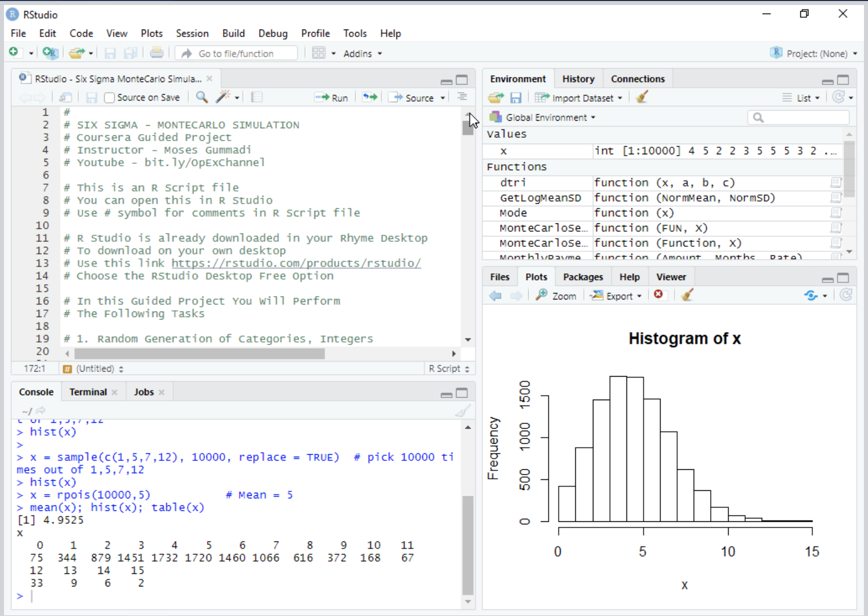Image resolution: width=868 pixels, height=616 pixels.
Task: Open the Session menu
Action: coord(192,33)
